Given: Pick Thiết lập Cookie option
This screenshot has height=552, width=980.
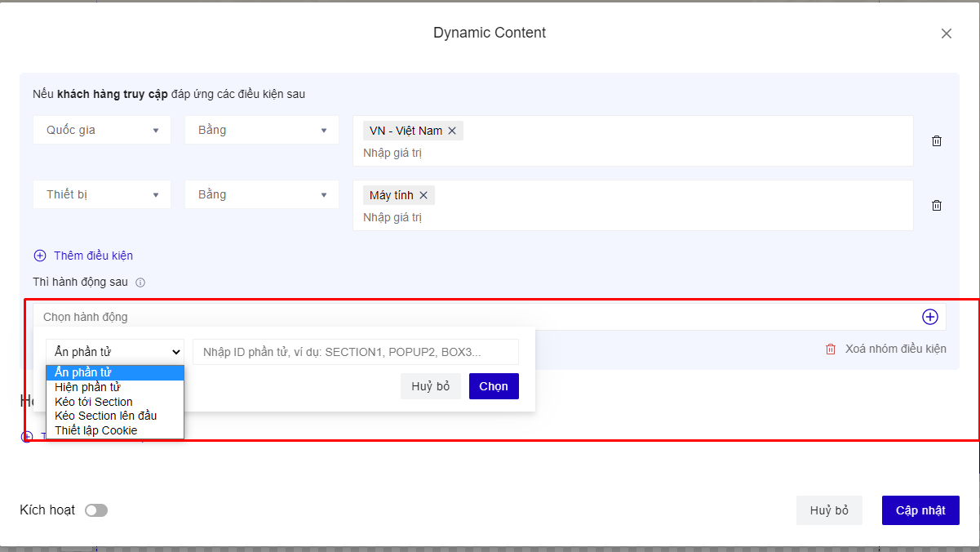Looking at the screenshot, I should 96,430.
